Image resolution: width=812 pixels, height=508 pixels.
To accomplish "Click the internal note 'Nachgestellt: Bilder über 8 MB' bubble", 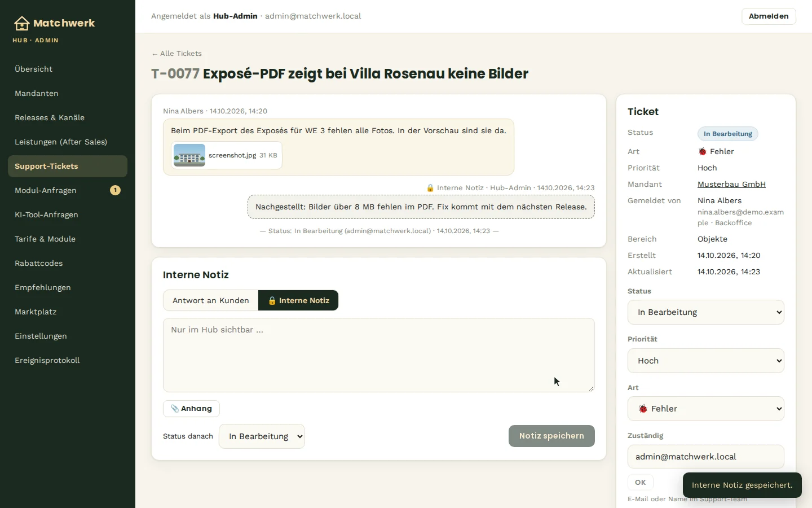I will click(421, 207).
